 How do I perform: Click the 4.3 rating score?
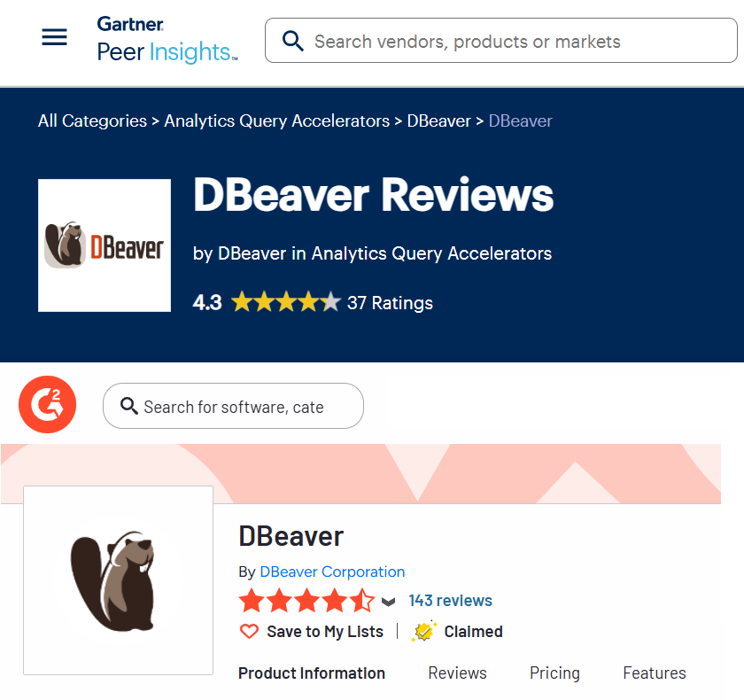coord(207,302)
